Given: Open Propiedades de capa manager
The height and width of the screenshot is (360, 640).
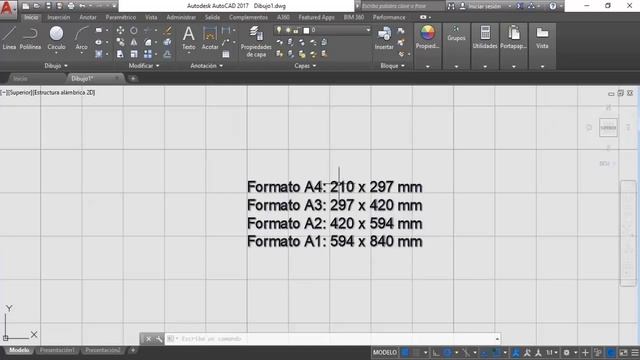Looking at the screenshot, I should point(256,41).
